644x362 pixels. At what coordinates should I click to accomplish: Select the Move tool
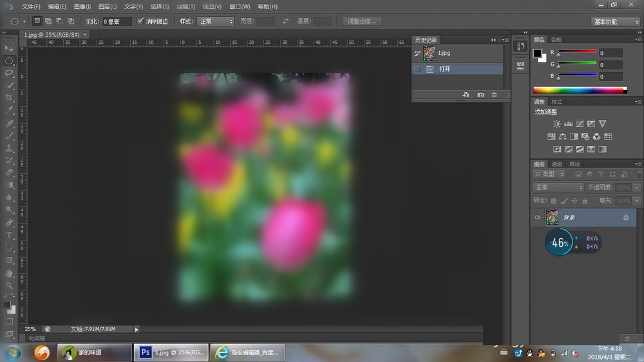[9, 48]
